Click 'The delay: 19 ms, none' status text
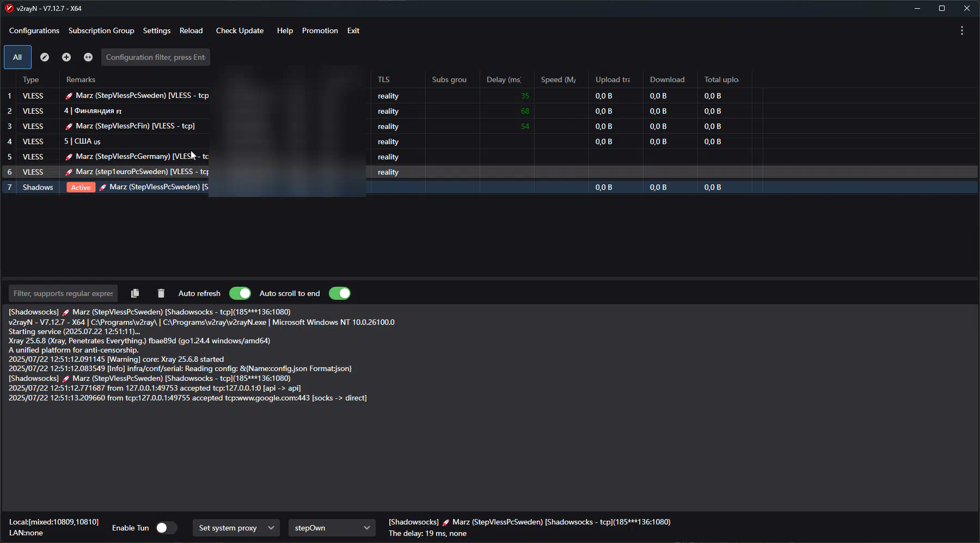Image resolution: width=980 pixels, height=543 pixels. click(x=427, y=533)
